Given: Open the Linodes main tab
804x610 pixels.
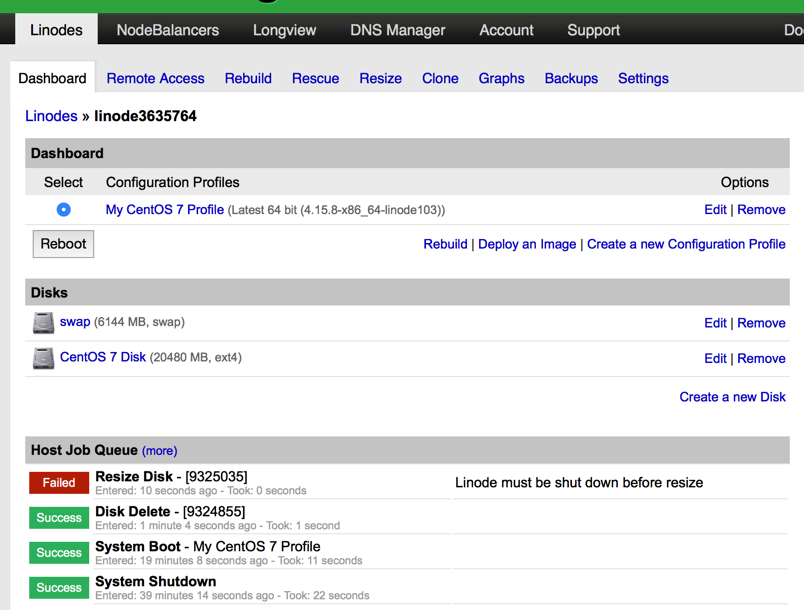Looking at the screenshot, I should pos(56,30).
